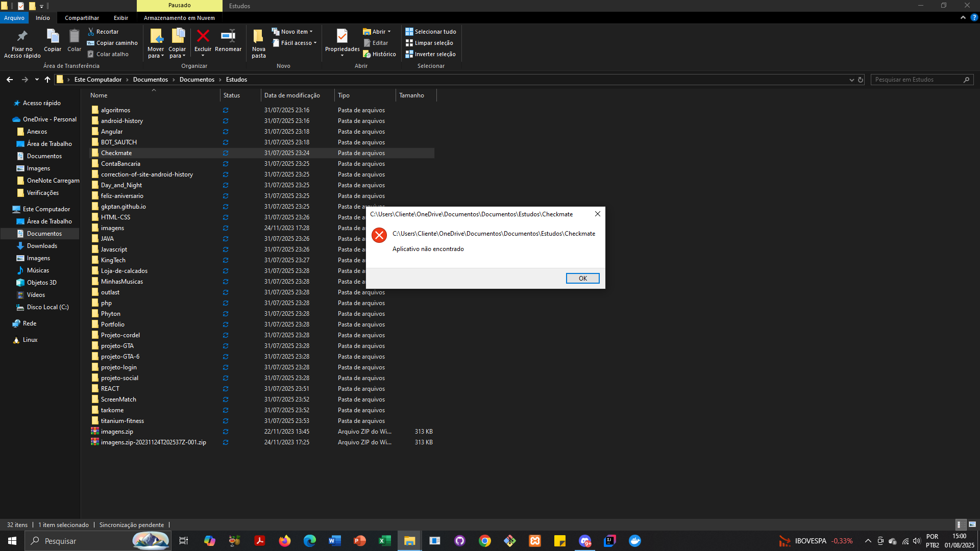Refresh the address bar location
The image size is (980, 551).
pyautogui.click(x=861, y=80)
